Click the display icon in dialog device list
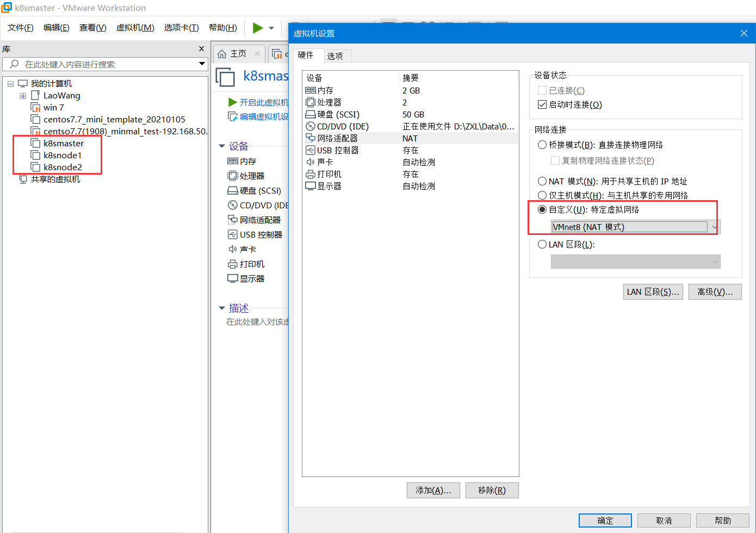 click(311, 186)
